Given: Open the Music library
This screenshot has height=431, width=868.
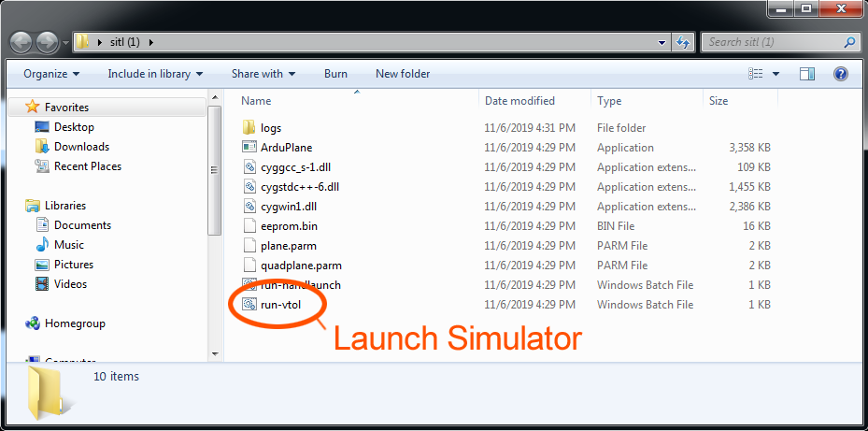Looking at the screenshot, I should (x=69, y=245).
